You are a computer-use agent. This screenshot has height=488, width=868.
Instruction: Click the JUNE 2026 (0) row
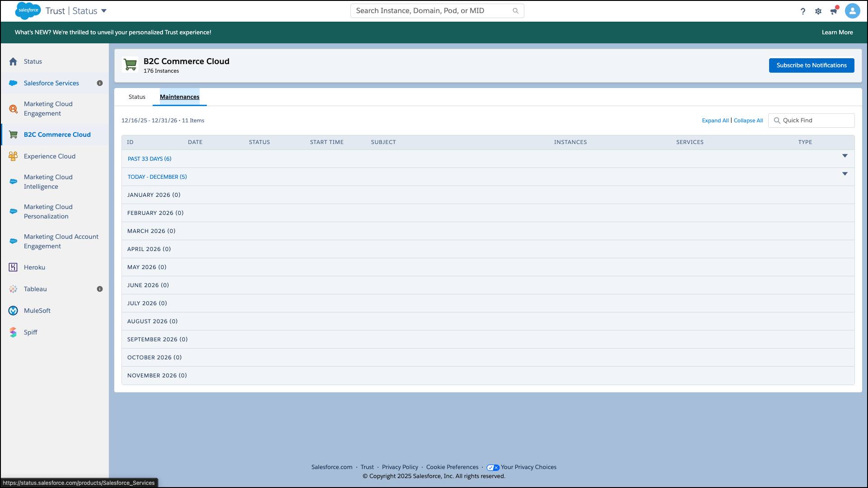pyautogui.click(x=488, y=285)
